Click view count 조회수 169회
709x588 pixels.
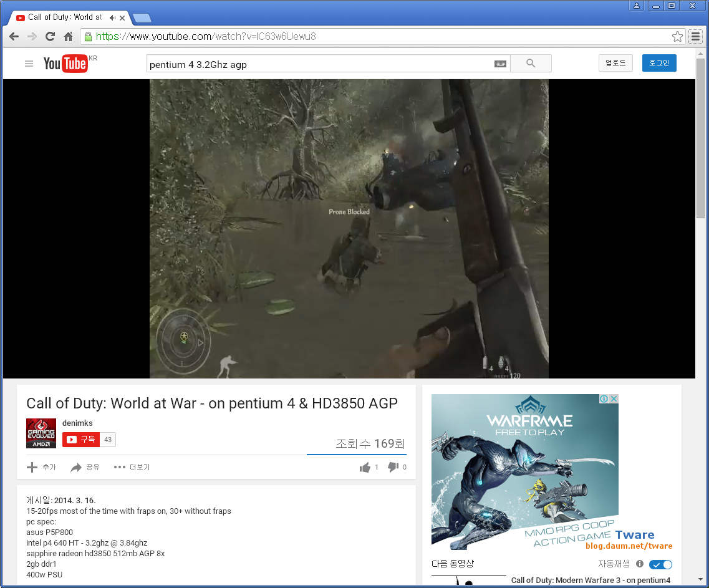[370, 443]
